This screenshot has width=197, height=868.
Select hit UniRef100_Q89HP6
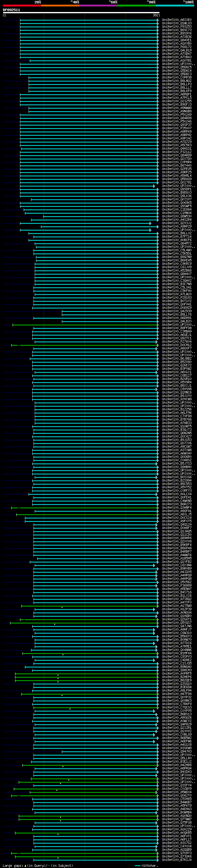pos(177,538)
